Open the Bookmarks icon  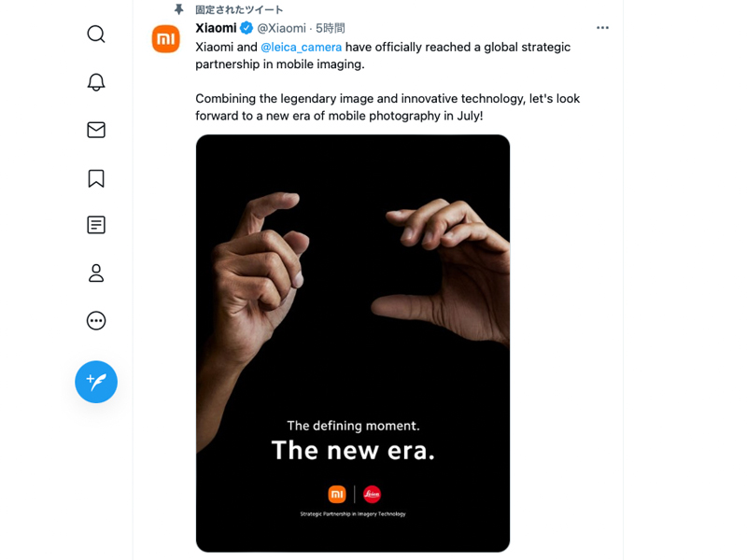click(x=96, y=177)
